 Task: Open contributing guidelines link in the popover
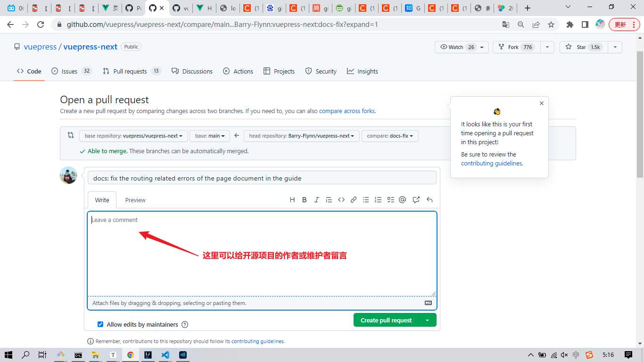(x=492, y=164)
